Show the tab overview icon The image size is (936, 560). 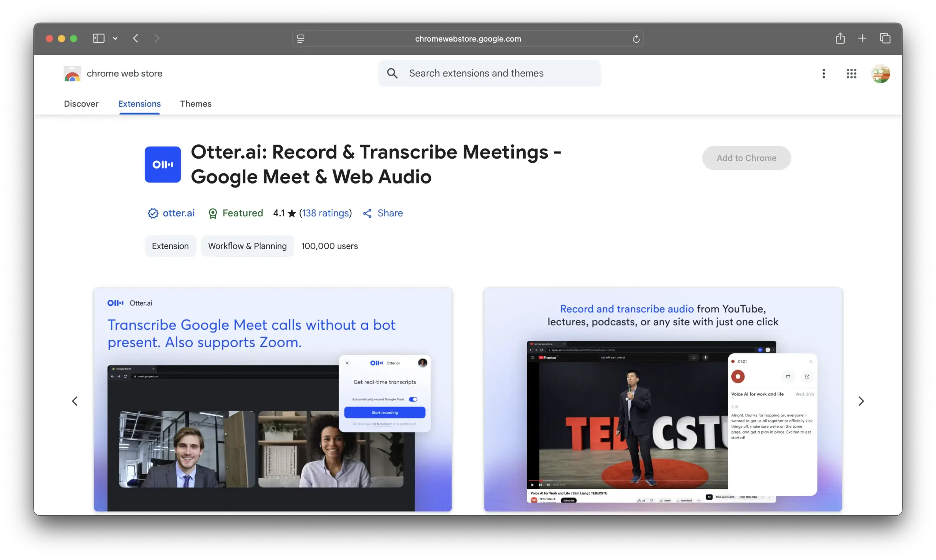tap(885, 38)
